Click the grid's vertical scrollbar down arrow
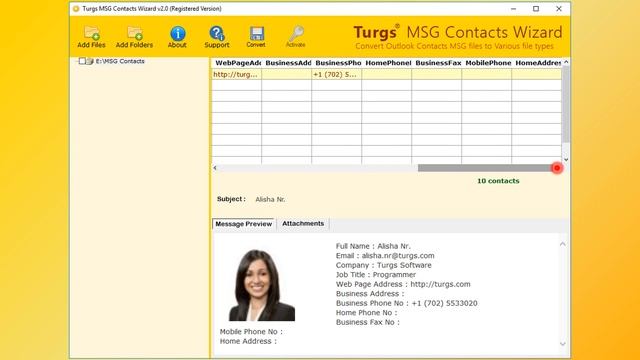 click(566, 160)
